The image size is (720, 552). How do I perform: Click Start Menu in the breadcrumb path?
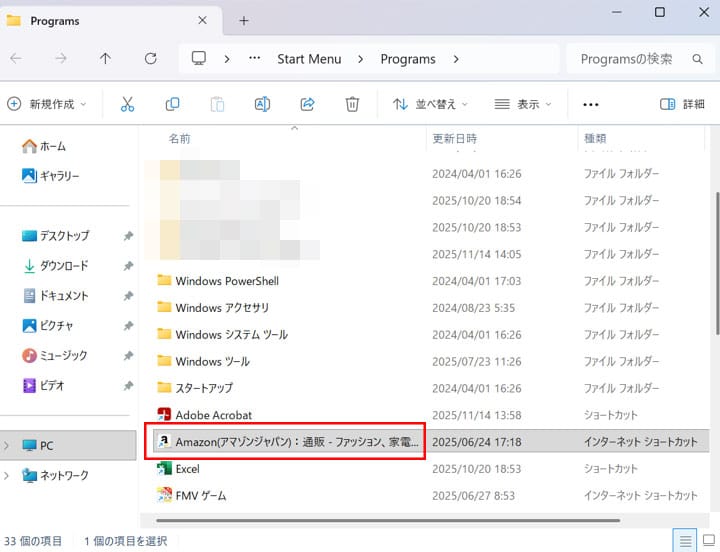pyautogui.click(x=309, y=59)
